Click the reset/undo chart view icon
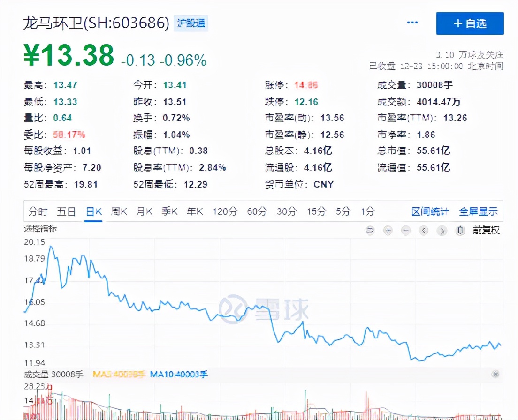This screenshot has width=518, height=420. coord(370,230)
